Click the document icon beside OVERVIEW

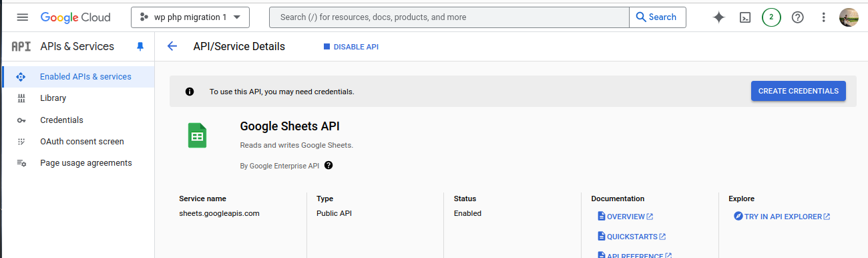(x=601, y=217)
